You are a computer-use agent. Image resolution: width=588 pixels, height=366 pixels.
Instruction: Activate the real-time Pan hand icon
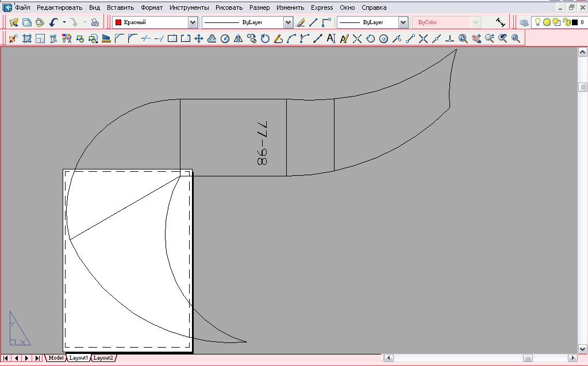pyautogui.click(x=476, y=38)
